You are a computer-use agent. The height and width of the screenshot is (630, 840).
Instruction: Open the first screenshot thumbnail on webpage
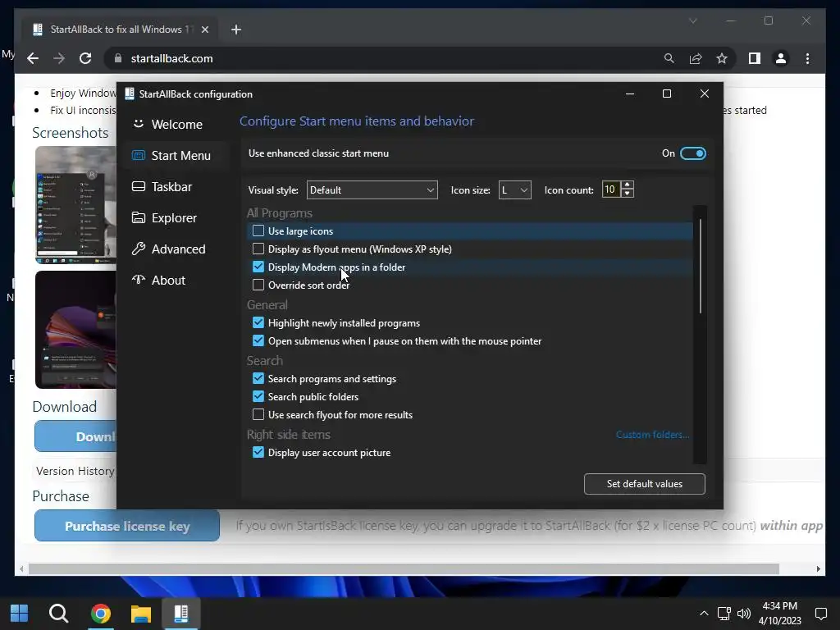(x=75, y=205)
